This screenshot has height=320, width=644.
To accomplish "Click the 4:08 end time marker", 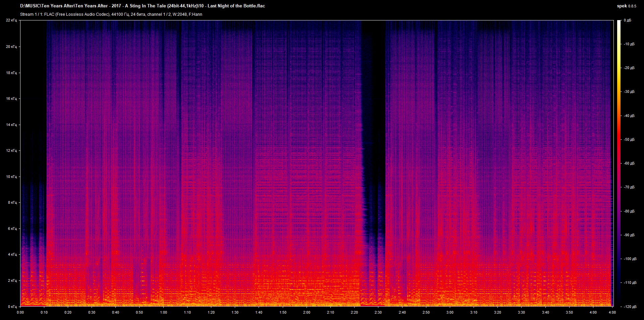I will pyautogui.click(x=612, y=312).
